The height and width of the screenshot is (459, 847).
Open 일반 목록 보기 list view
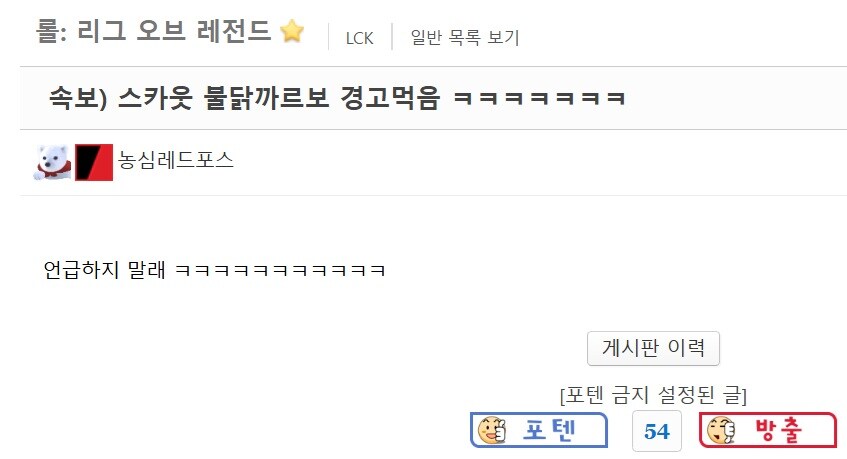tap(465, 37)
